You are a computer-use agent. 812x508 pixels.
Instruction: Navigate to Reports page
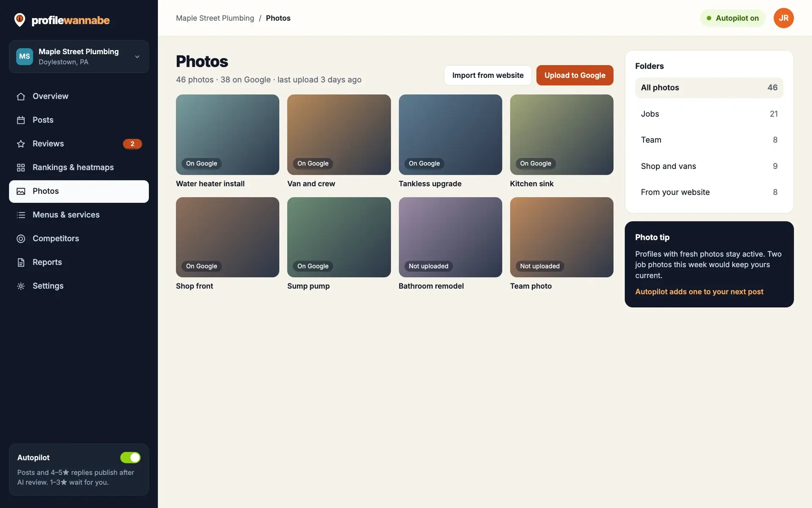79,262
